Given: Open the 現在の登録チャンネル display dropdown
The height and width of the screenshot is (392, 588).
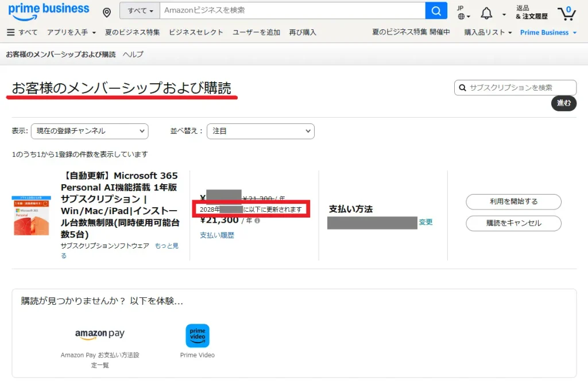Looking at the screenshot, I should point(90,131).
